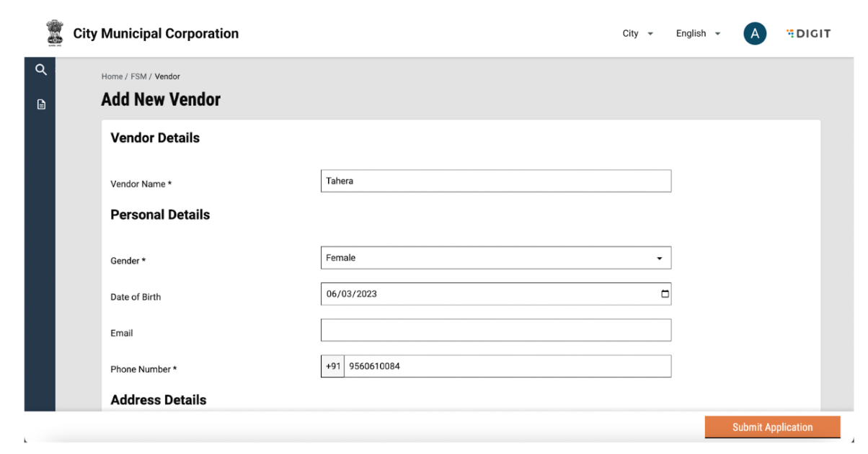Open the calendar picker icon in Date of Birth
The image size is (868, 454).
pos(665,294)
